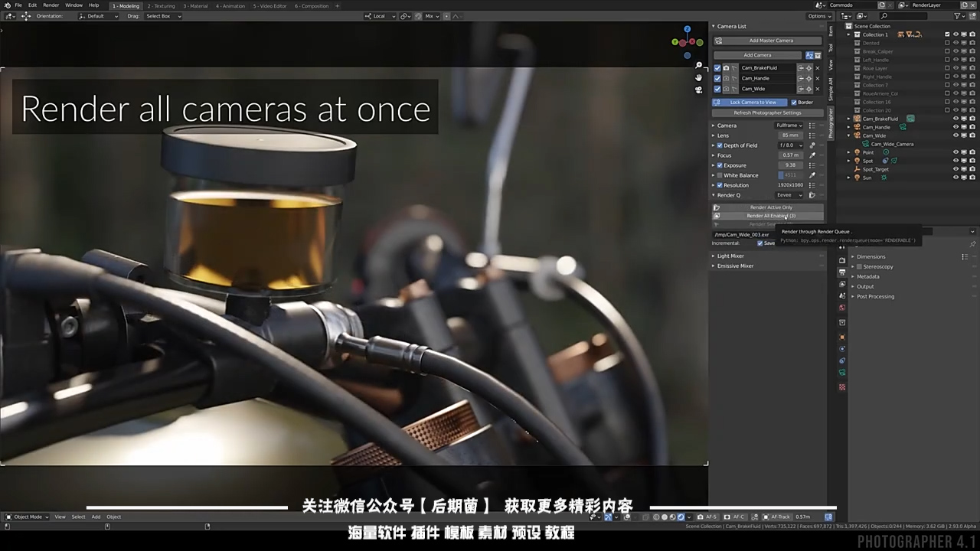This screenshot has height=551, width=980.
Task: Click the zoom magnifier icon in the viewport
Action: [698, 66]
